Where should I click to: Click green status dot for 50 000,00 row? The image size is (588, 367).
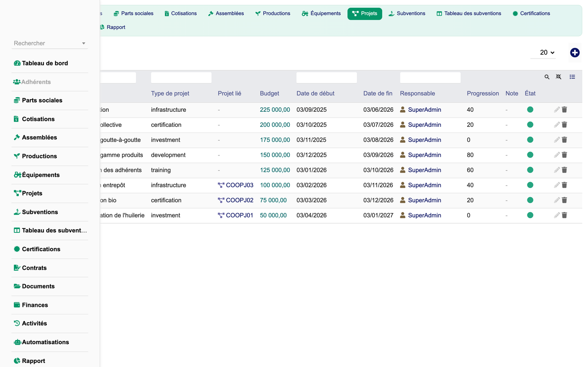coord(530,215)
